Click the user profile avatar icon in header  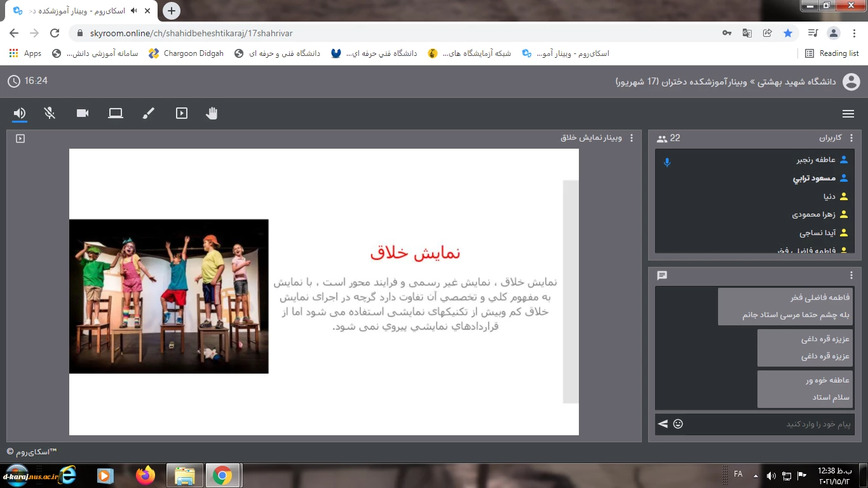pos(851,81)
